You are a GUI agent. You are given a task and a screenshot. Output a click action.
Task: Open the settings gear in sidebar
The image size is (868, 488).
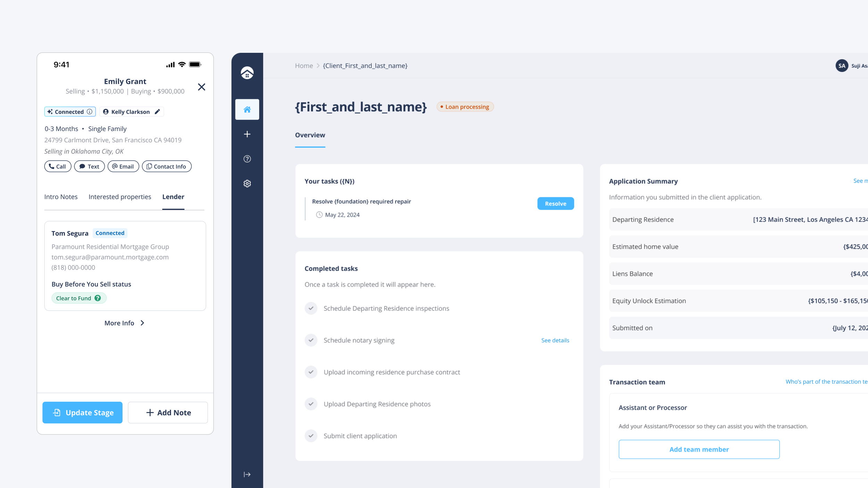pyautogui.click(x=247, y=184)
